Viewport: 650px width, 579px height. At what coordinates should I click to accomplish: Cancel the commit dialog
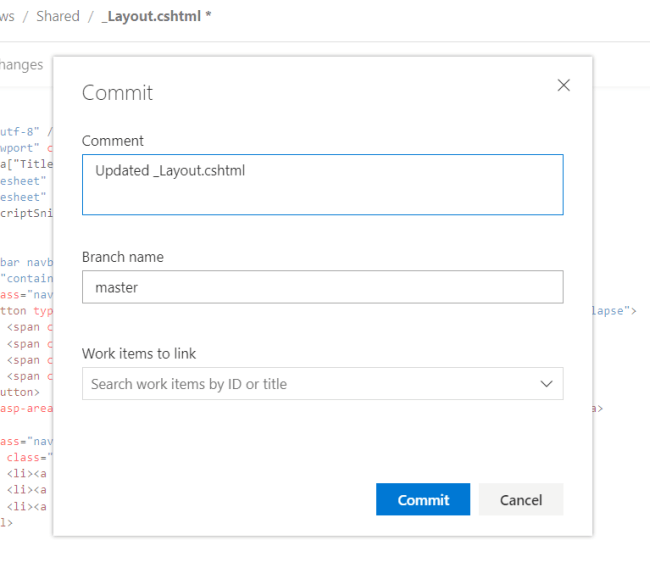(x=520, y=500)
